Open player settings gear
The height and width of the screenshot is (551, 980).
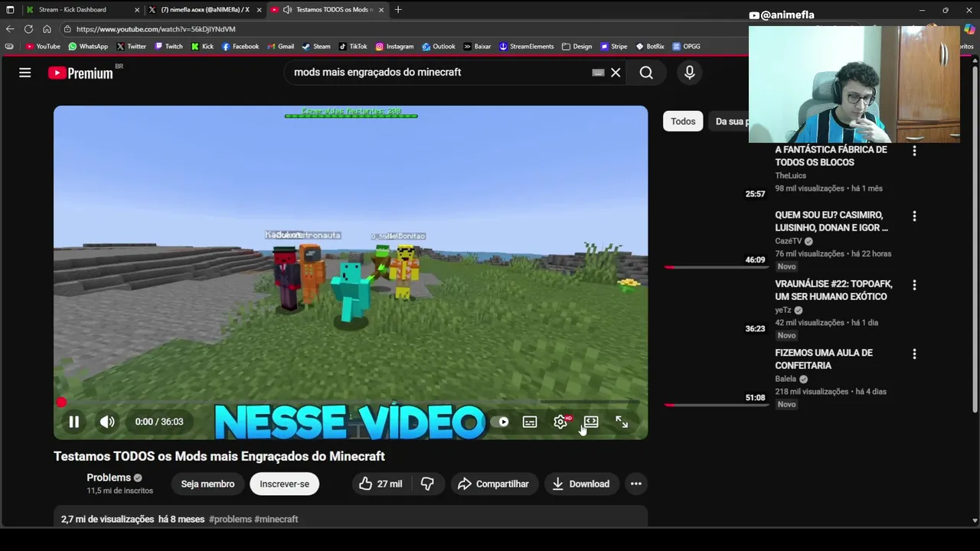pyautogui.click(x=560, y=422)
